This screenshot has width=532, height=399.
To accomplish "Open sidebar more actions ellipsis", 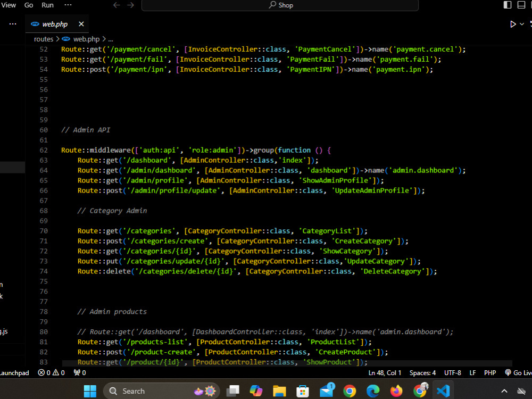I will click(13, 24).
